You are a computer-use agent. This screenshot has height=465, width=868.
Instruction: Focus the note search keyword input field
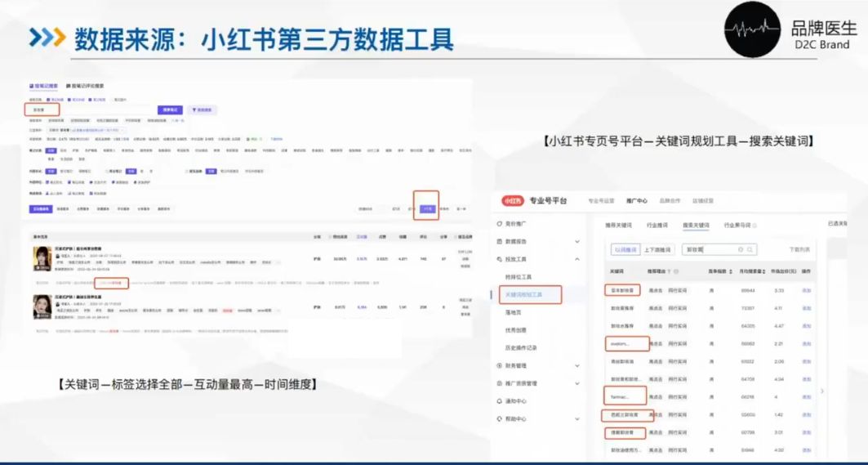(91, 110)
